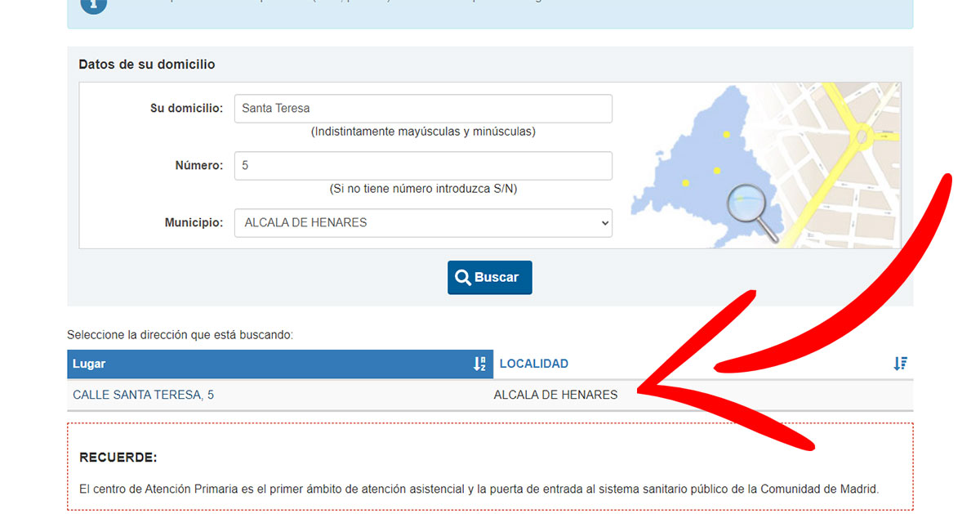980x514 pixels.
Task: Click the RECUERDE heading in the notice box
Action: click(x=118, y=458)
